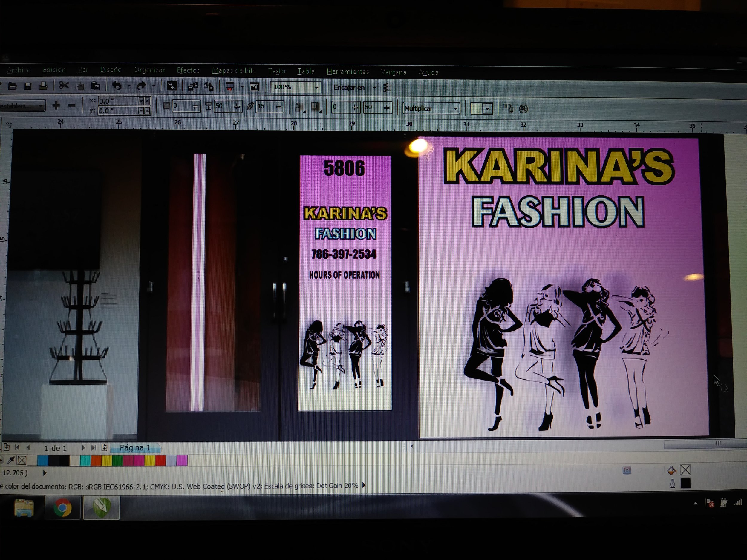Viewport: 747px width, 560px height.
Task: Open the Organizar menu
Action: point(149,70)
